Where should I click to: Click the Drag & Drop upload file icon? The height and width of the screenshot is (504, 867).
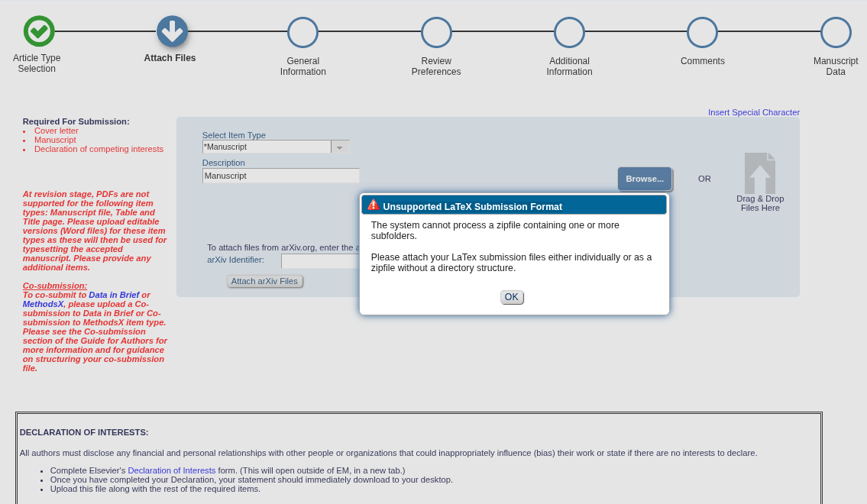[759, 173]
